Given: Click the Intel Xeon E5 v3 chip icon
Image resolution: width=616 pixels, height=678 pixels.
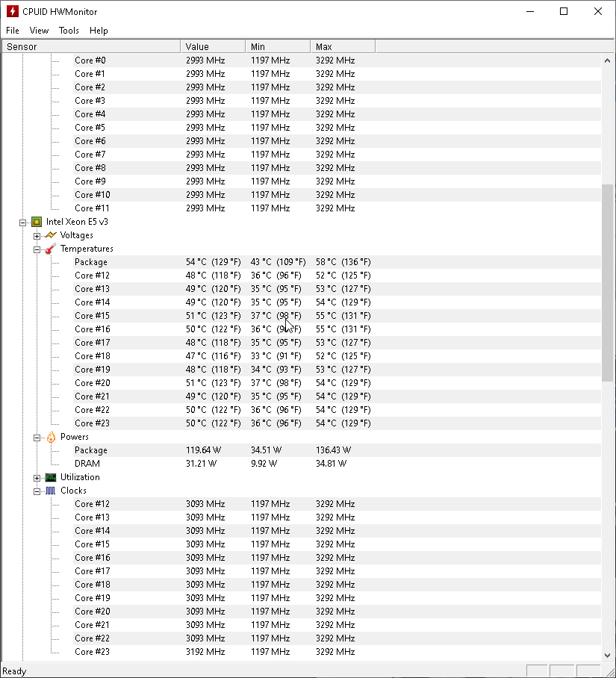Looking at the screenshot, I should (37, 222).
